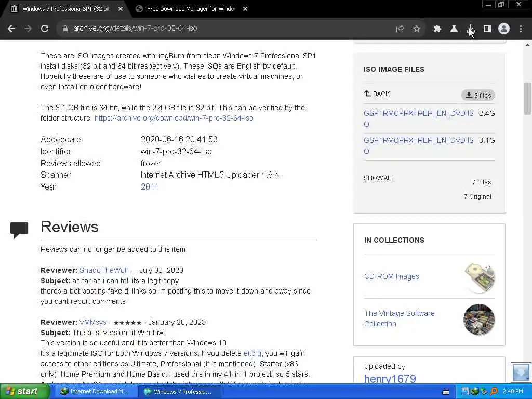Click the '7 Original' text
The width and height of the screenshot is (532, 399).
(477, 197)
